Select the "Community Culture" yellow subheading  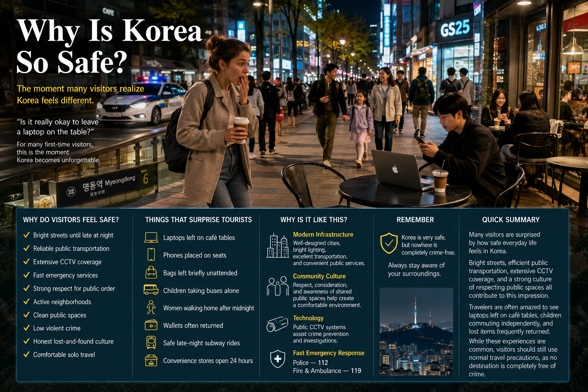pyautogui.click(x=319, y=276)
